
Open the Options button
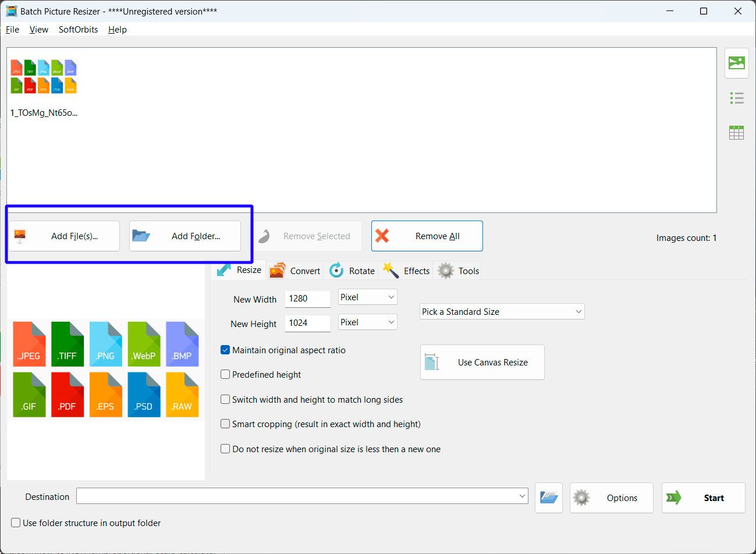pos(612,498)
